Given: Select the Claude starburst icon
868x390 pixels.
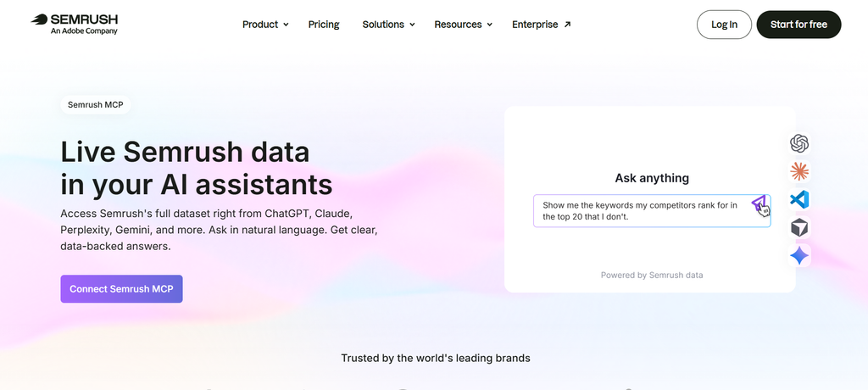Looking at the screenshot, I should [799, 172].
